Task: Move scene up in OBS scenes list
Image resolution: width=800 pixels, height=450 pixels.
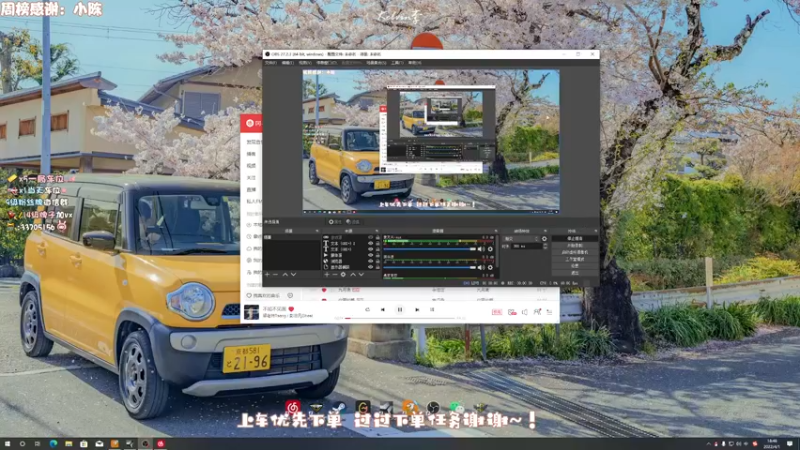Action: pos(285,274)
